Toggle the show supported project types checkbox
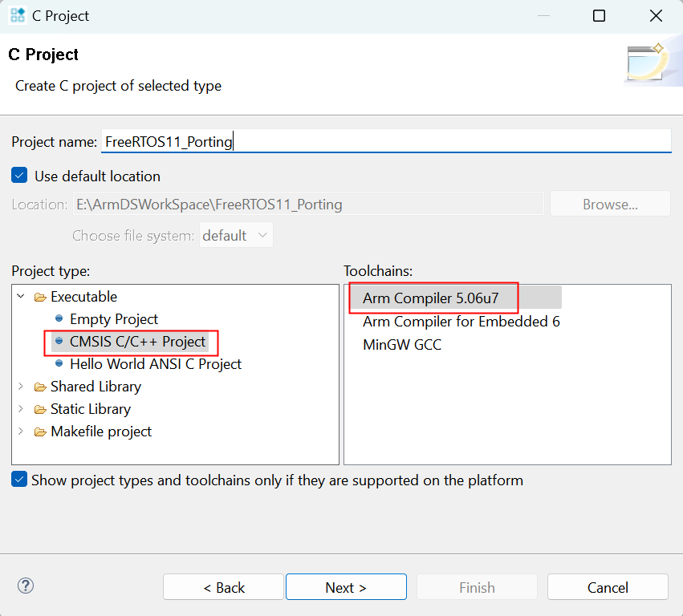Image resolution: width=683 pixels, height=616 pixels. point(20,480)
